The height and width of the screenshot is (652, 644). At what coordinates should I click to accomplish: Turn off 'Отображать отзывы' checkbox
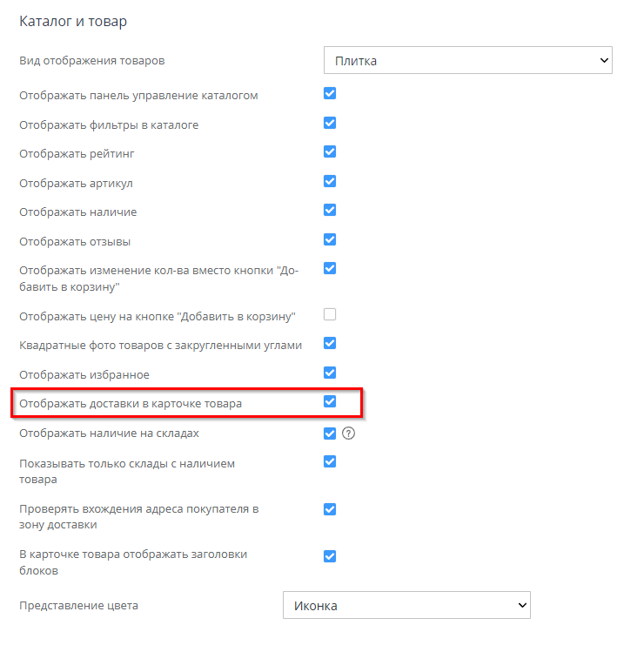(330, 239)
